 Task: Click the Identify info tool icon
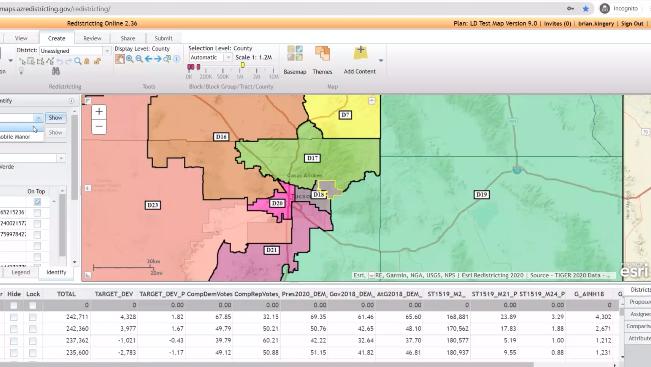point(176,59)
